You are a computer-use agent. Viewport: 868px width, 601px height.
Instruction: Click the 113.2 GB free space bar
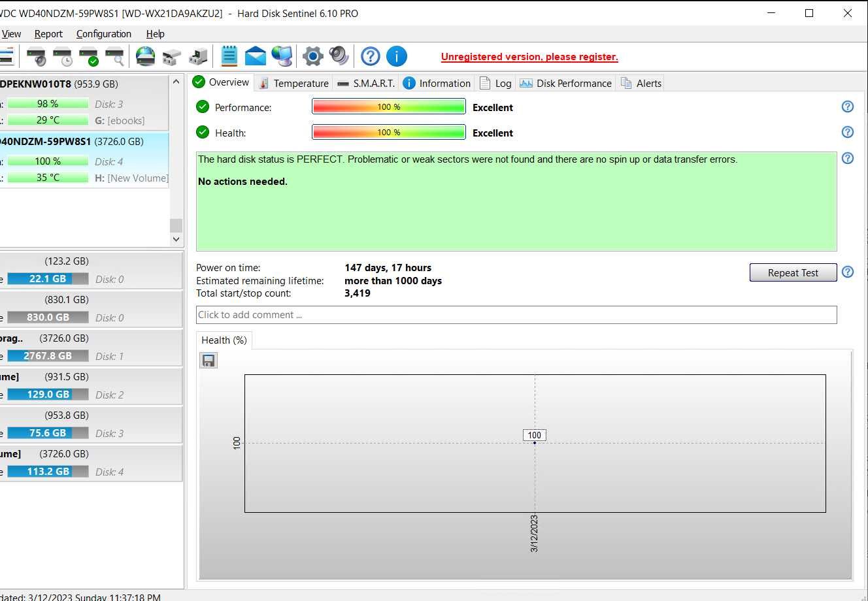pos(48,472)
